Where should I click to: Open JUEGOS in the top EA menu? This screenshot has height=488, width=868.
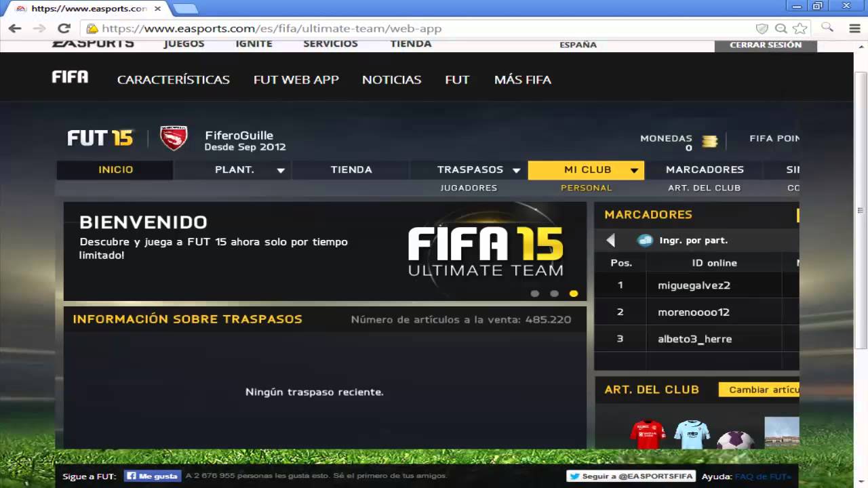point(184,44)
